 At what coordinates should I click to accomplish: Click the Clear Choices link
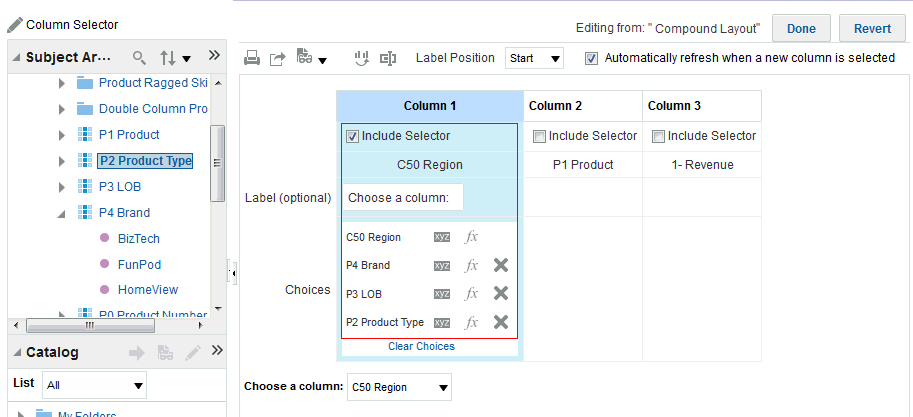[421, 346]
